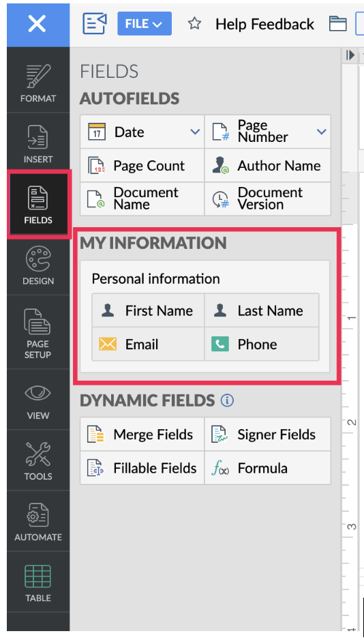The image size is (364, 640).
Task: Open the Insert sidebar tab
Action: pyautogui.click(x=38, y=143)
